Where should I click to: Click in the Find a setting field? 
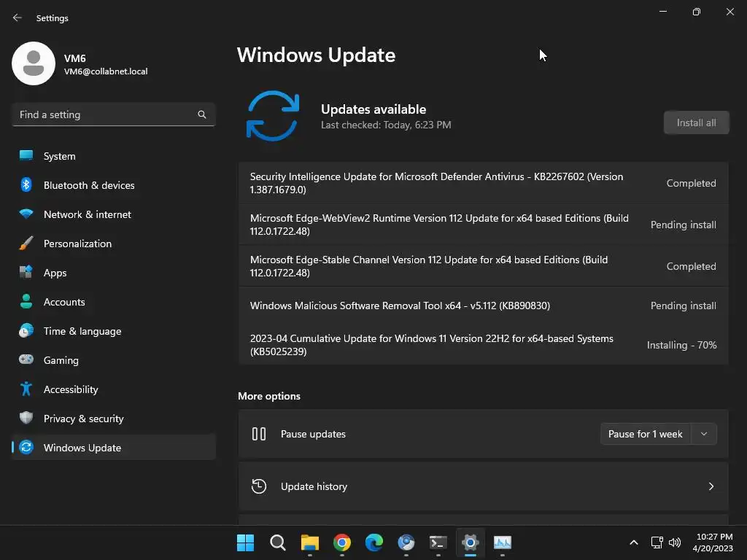(113, 114)
